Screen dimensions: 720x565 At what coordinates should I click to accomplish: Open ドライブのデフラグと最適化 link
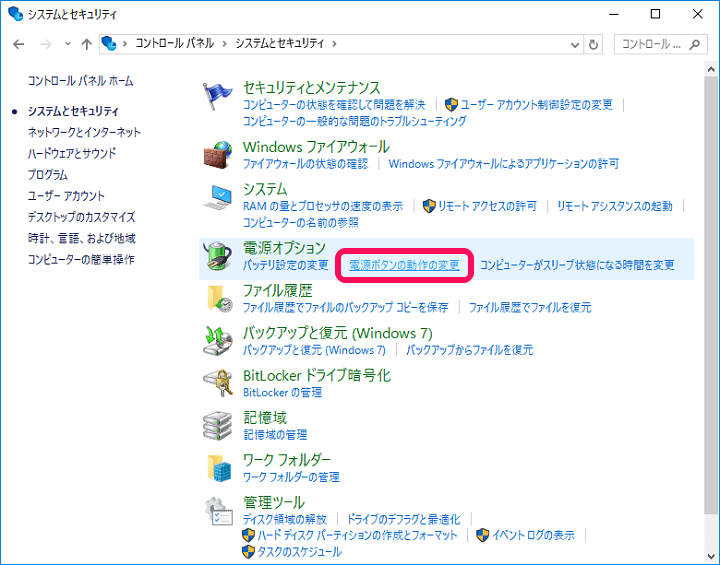[x=403, y=520]
